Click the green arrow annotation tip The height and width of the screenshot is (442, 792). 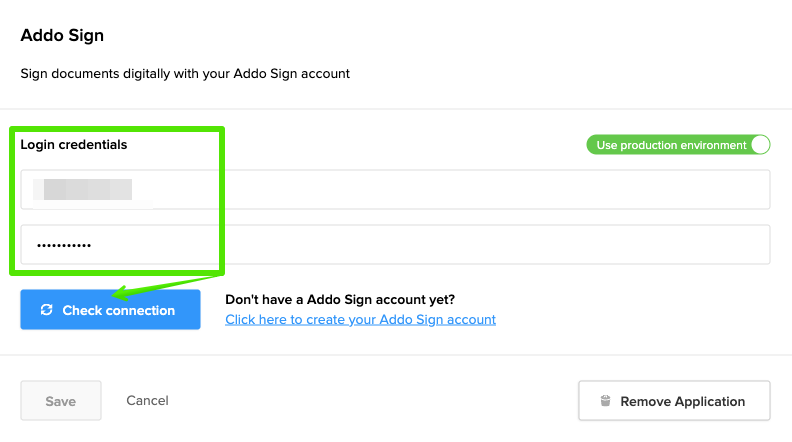114,295
